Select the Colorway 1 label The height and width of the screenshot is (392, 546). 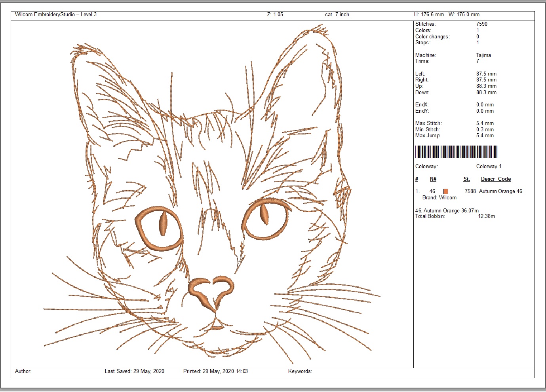tap(489, 167)
